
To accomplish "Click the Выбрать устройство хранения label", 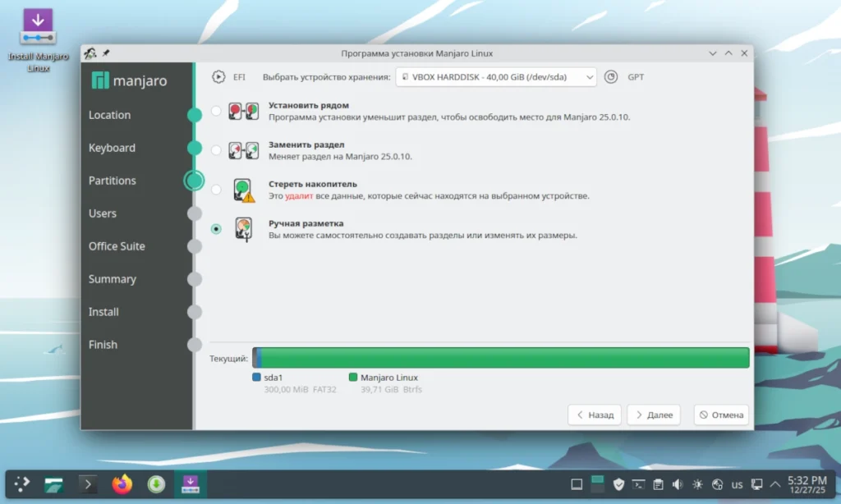I will tap(327, 76).
